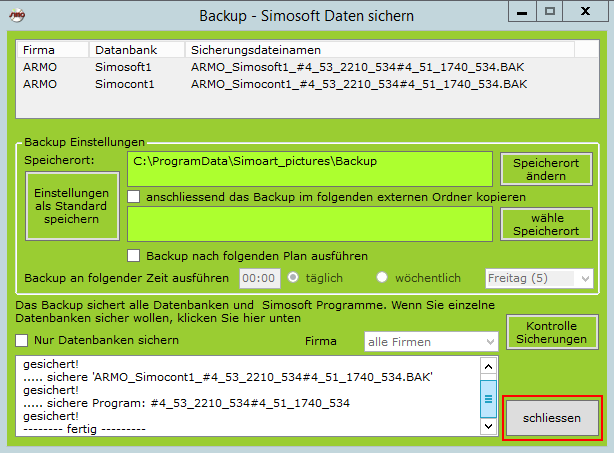Select the 'täglich' radio button
The image size is (614, 453).
pos(295,277)
